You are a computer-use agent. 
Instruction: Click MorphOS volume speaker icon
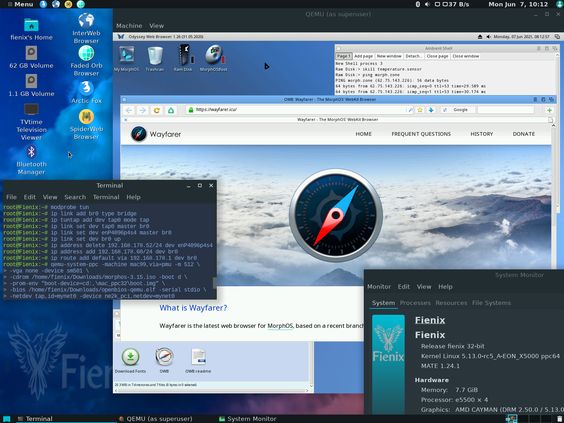pos(488,37)
